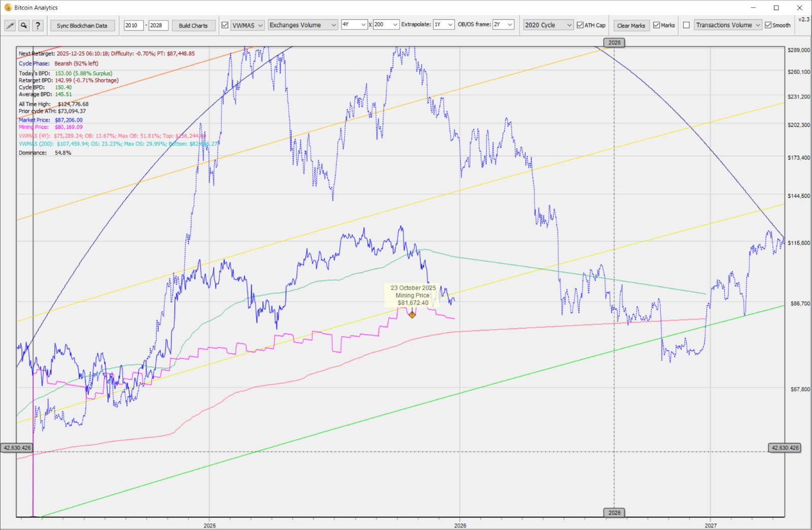Screen dimensions: 812x530
Task: Click the orange diamond mark on chart
Action: tap(412, 315)
